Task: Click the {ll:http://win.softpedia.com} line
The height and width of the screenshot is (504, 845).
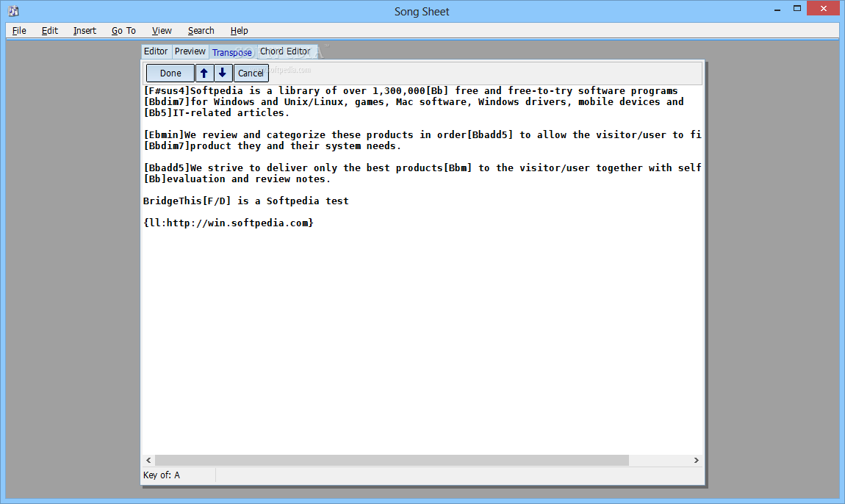Action: pyautogui.click(x=229, y=223)
